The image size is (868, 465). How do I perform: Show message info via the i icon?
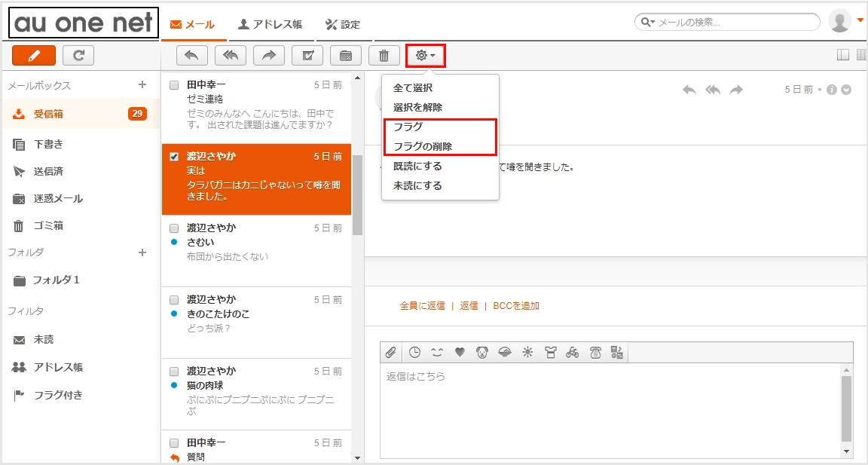tap(832, 90)
